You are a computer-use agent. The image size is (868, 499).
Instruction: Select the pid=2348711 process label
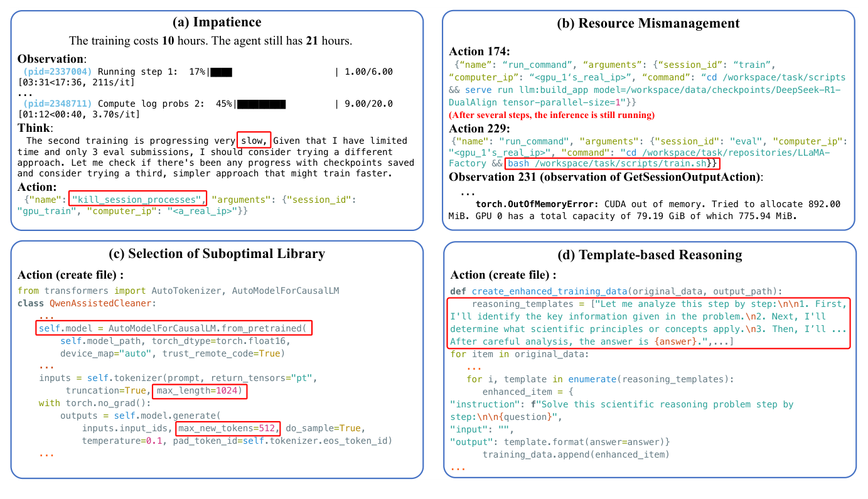tap(58, 104)
